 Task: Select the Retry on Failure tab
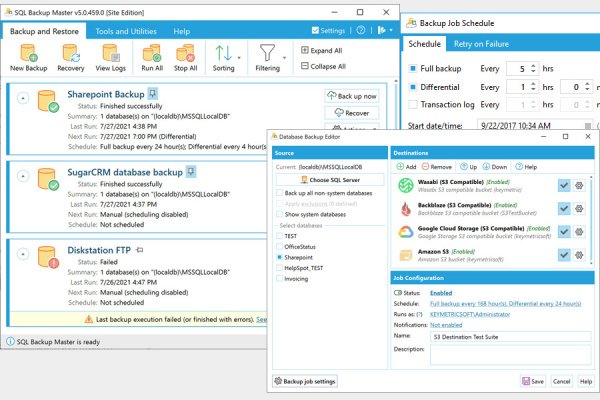pos(481,44)
